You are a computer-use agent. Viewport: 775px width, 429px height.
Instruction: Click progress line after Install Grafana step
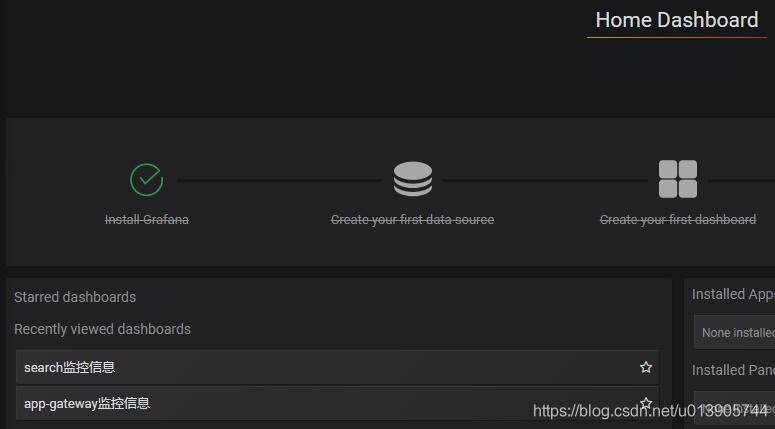tap(278, 180)
